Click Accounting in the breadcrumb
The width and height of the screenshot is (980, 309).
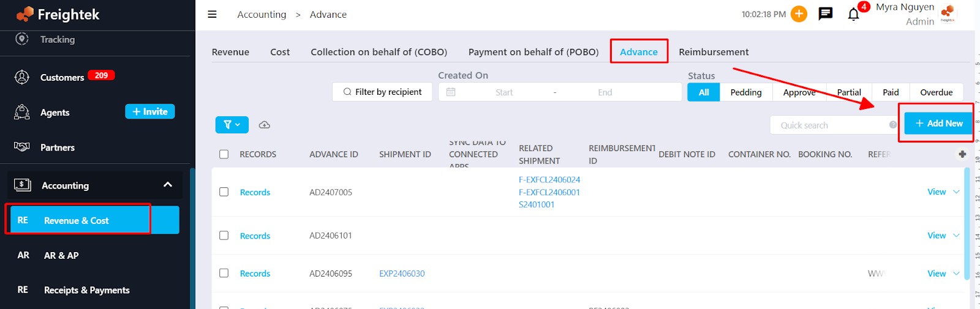(x=262, y=14)
